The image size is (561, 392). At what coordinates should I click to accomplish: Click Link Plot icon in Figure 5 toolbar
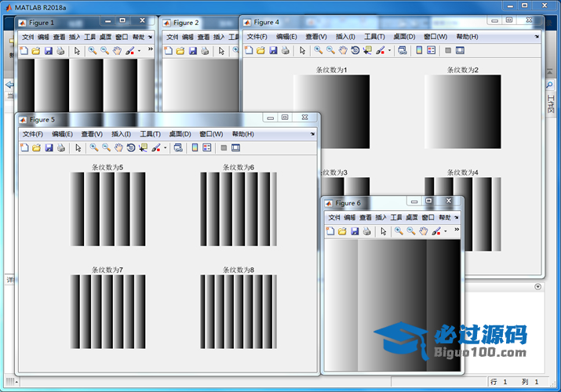[x=178, y=147]
